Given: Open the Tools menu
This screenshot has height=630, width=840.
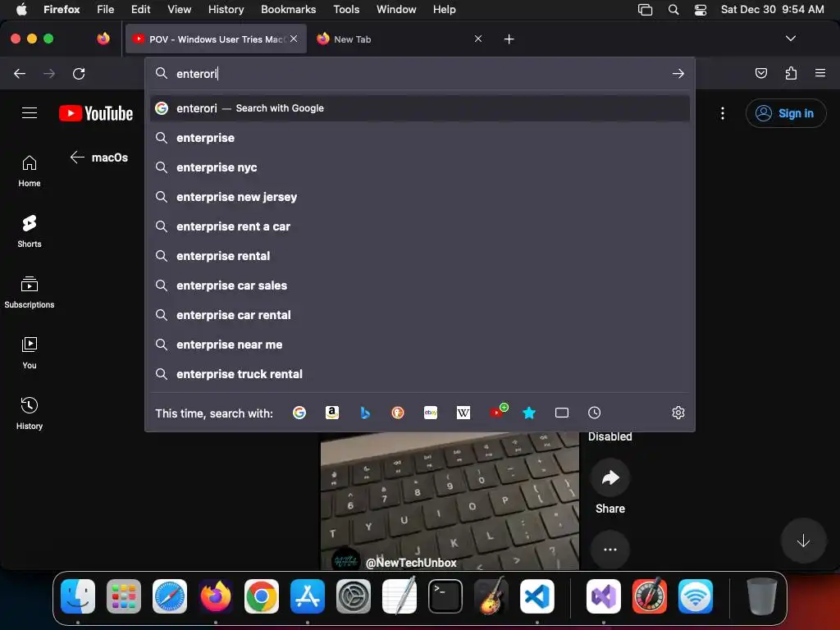Looking at the screenshot, I should click(x=346, y=9).
